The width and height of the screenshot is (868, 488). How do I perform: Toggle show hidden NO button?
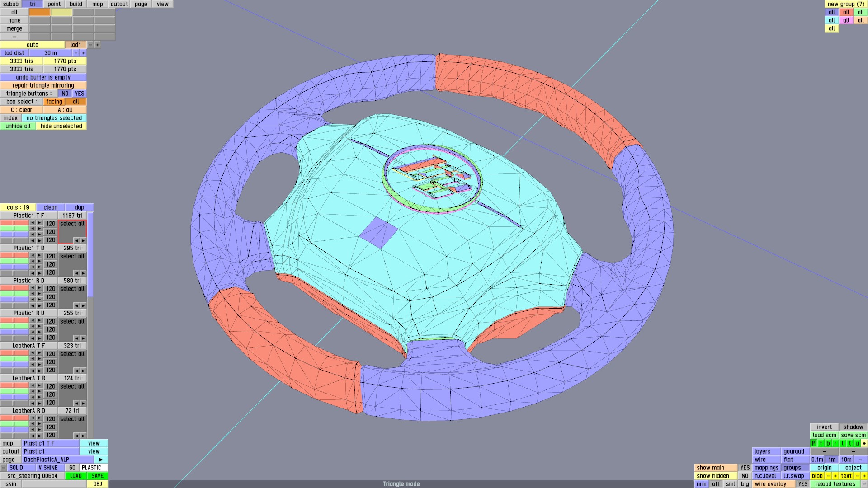745,476
